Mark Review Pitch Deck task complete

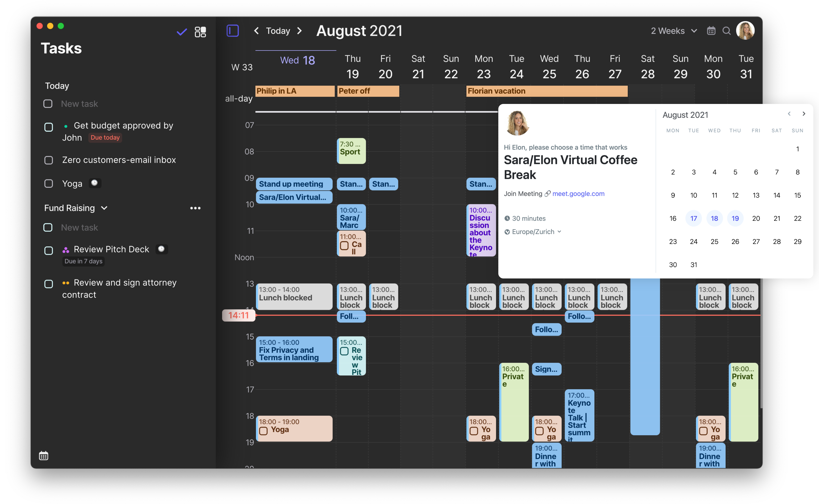tap(49, 251)
